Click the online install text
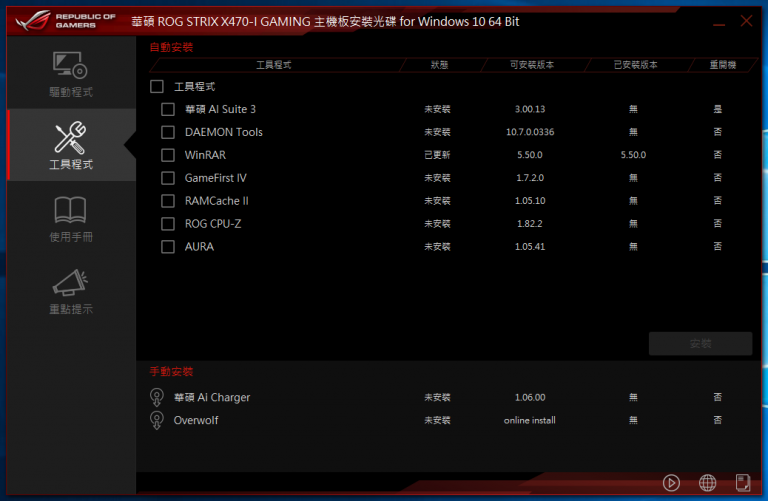The height and width of the screenshot is (501, 768). [x=530, y=420]
